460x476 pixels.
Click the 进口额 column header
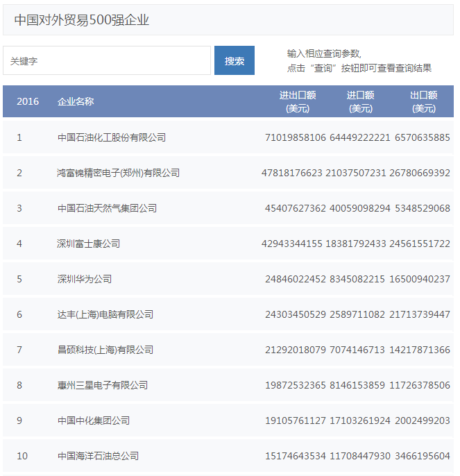360,101
